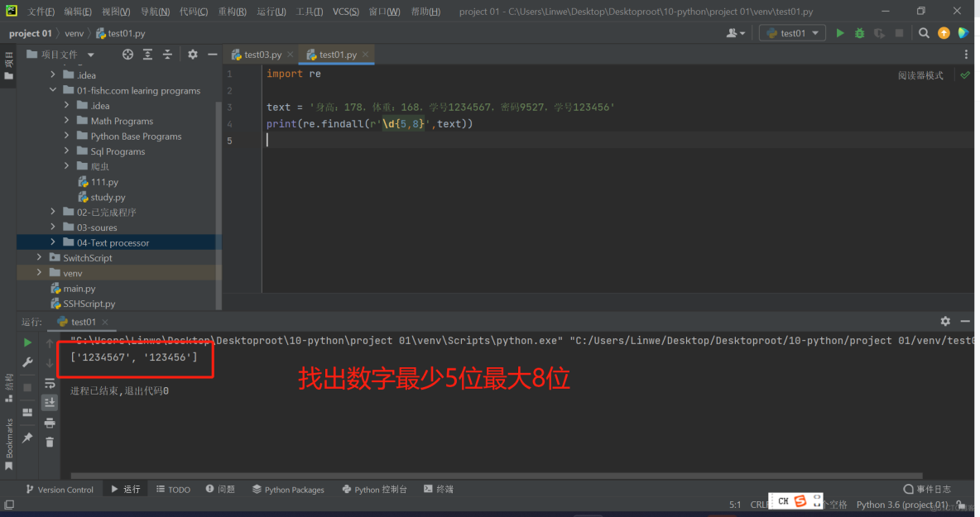Viewport: 980px width, 517px height.
Task: Click the horizontal scrollbar of the run console
Action: (497, 476)
